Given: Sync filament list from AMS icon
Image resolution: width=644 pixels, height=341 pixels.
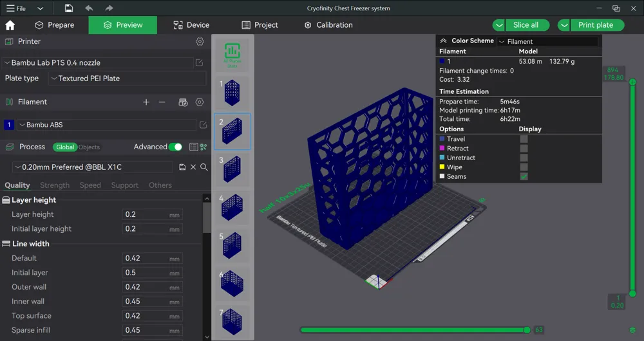Looking at the screenshot, I should (x=183, y=102).
